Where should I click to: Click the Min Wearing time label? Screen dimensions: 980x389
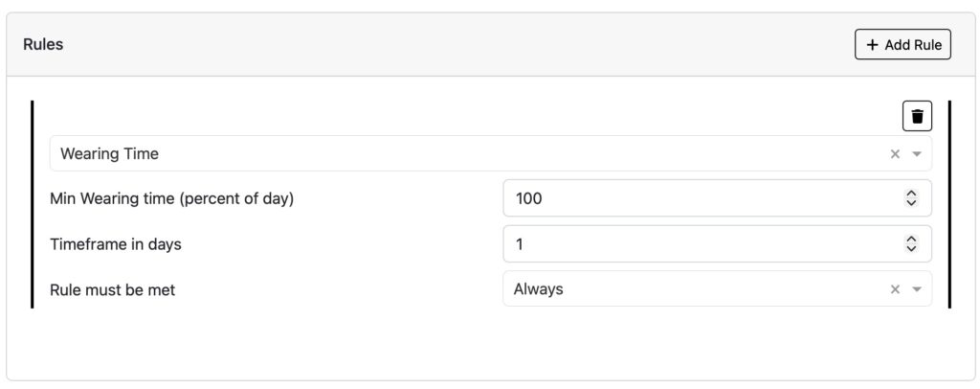coord(171,199)
